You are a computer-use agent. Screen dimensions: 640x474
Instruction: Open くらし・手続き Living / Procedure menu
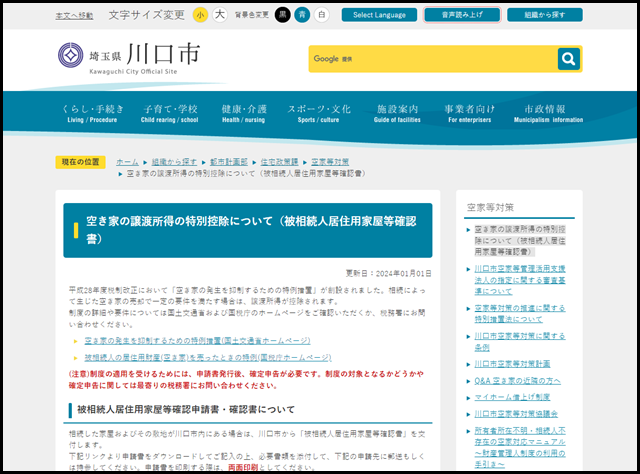point(93,113)
